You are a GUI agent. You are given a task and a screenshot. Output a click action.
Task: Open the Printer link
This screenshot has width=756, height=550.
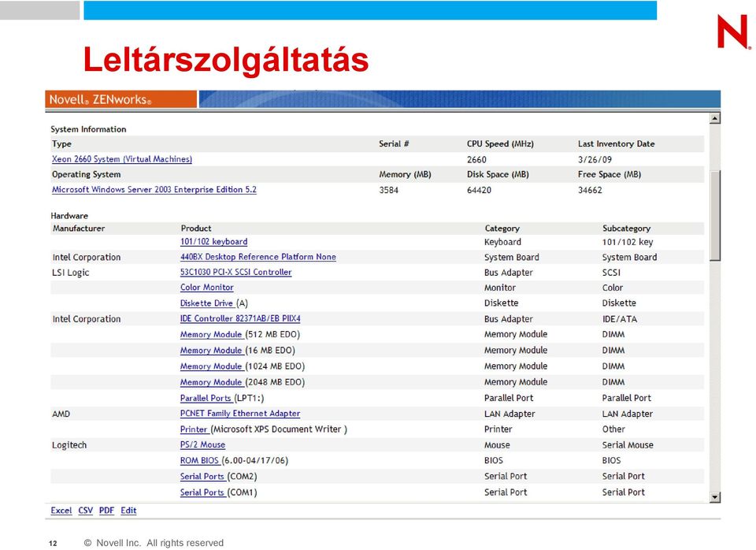point(194,429)
